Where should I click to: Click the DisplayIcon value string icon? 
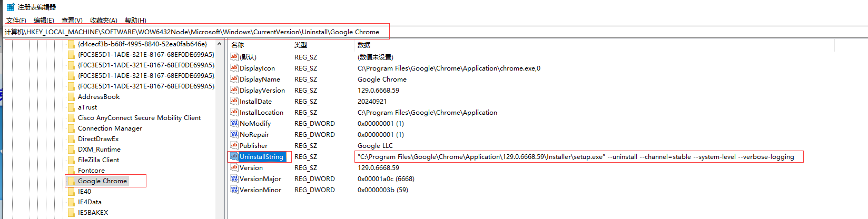pyautogui.click(x=234, y=68)
